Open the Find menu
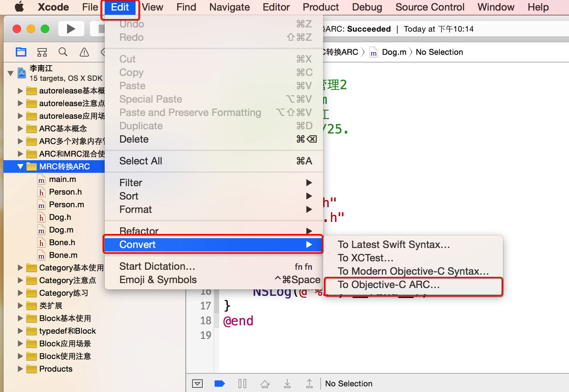The image size is (569, 392). 186,7
